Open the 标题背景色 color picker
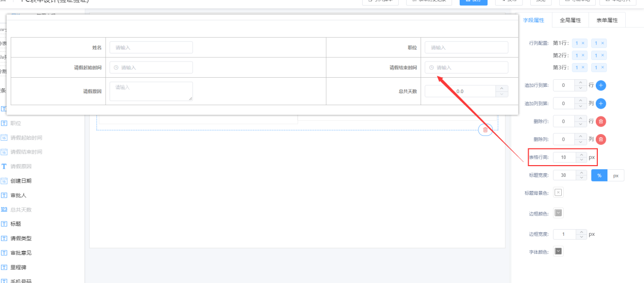 (558, 193)
